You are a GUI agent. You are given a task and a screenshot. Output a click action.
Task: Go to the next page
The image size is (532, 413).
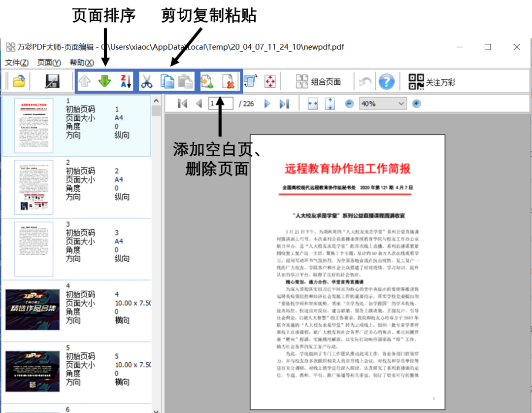pos(267,104)
